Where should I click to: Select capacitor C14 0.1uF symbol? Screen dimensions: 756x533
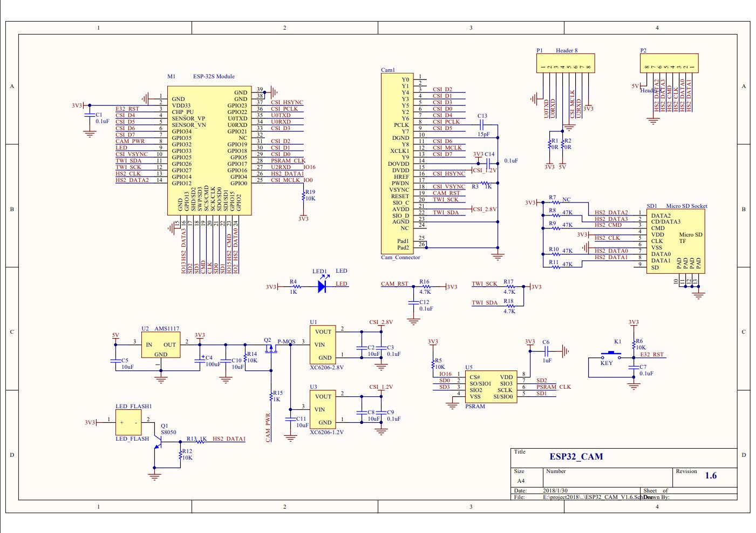[489, 164]
